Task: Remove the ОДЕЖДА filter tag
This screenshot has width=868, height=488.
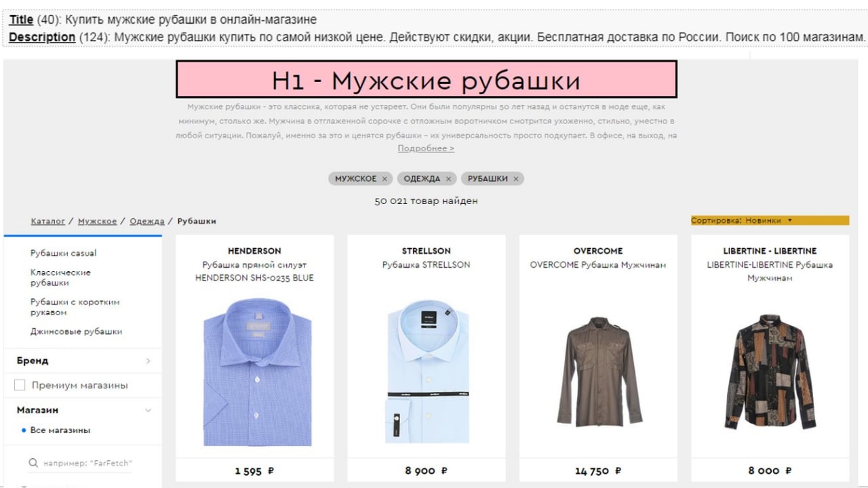Action: point(448,179)
